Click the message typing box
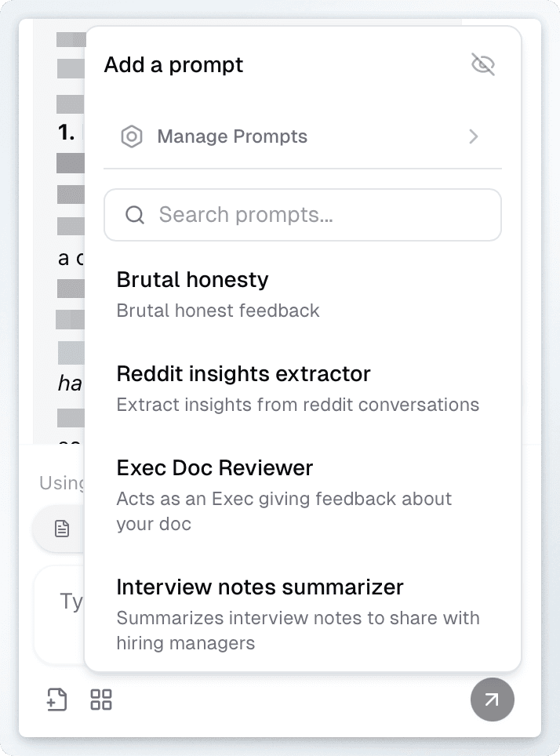 coord(60,615)
